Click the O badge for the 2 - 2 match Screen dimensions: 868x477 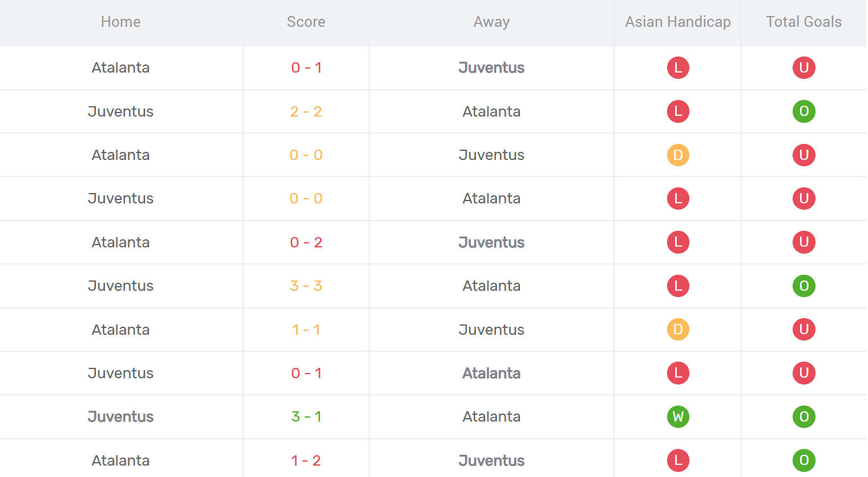click(x=804, y=111)
